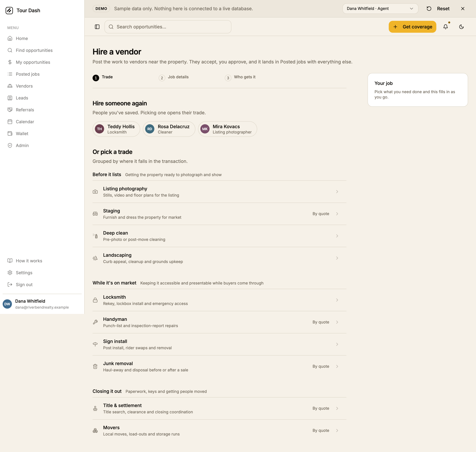Image resolution: width=476 pixels, height=452 pixels.
Task: Open Posted jobs from the sidebar
Action: (42, 74)
